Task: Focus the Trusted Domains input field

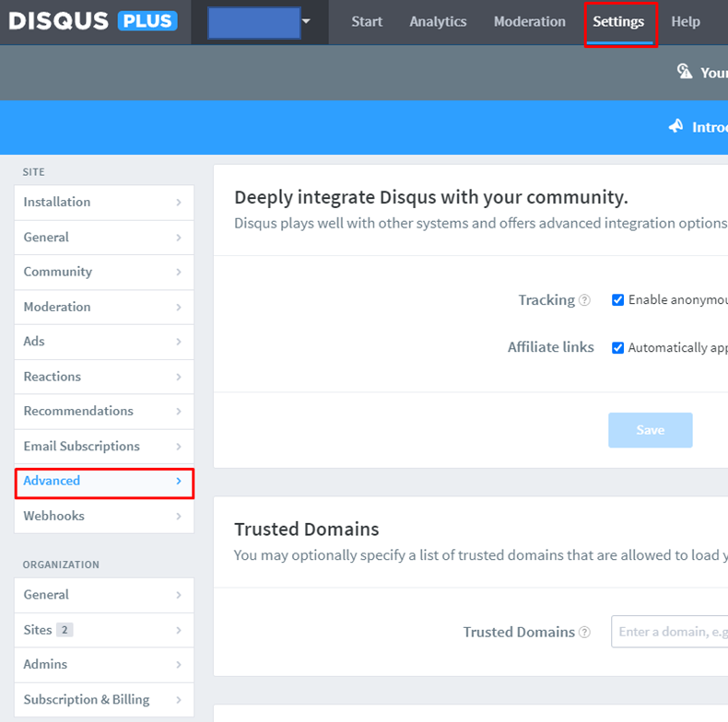Action: [670, 632]
